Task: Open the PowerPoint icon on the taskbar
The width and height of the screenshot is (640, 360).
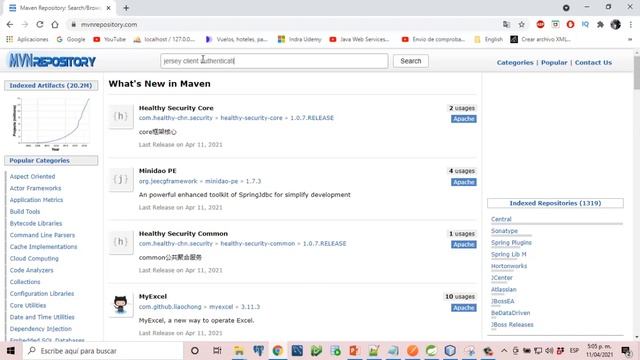Action: [354, 351]
